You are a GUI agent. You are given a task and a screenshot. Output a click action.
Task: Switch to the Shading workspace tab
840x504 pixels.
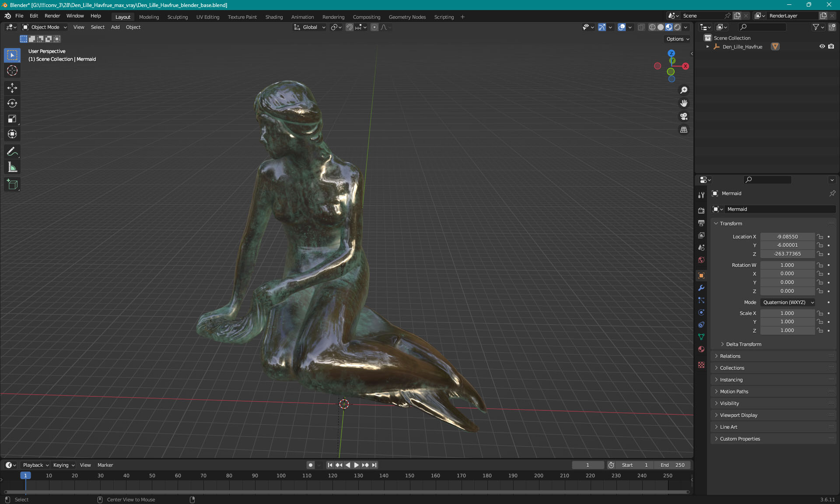tap(274, 17)
